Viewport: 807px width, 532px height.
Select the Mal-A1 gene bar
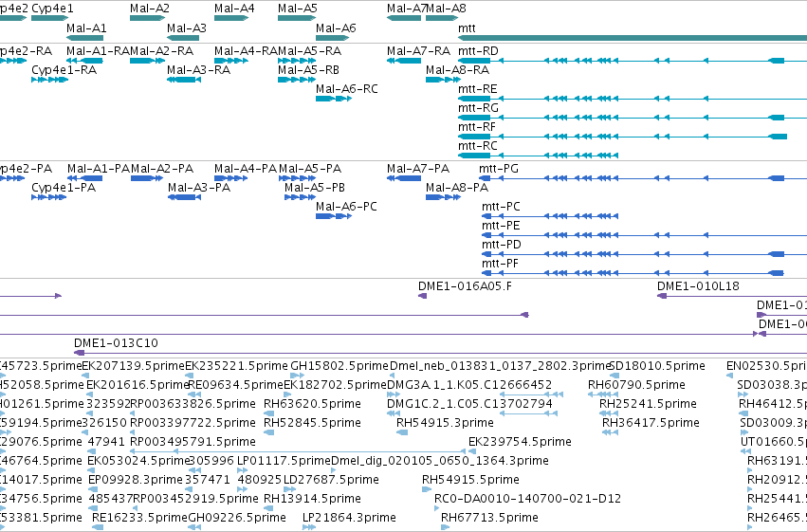tap(85, 38)
